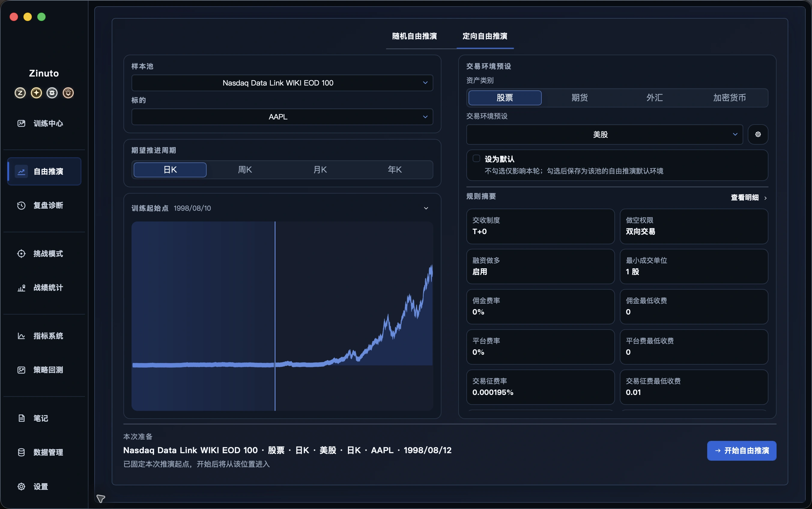Select 股票 asset category
Screen dimensions: 812x509
click(x=505, y=98)
